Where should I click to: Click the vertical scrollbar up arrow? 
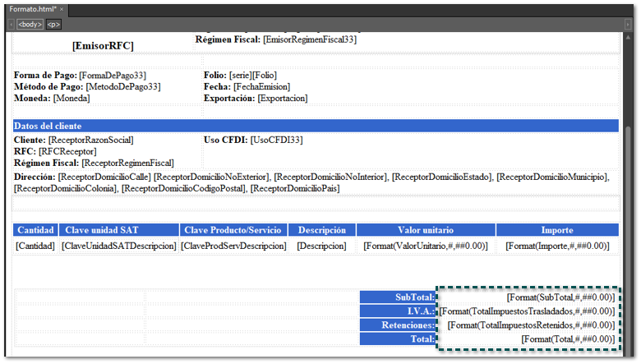(x=629, y=39)
